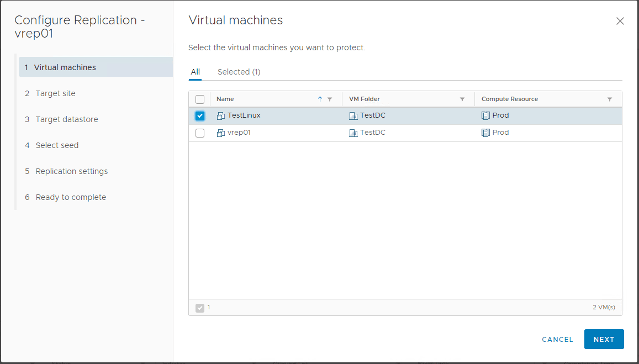Check the vrep01 checkbox
Screen dimensions: 639x364
pyautogui.click(x=200, y=133)
